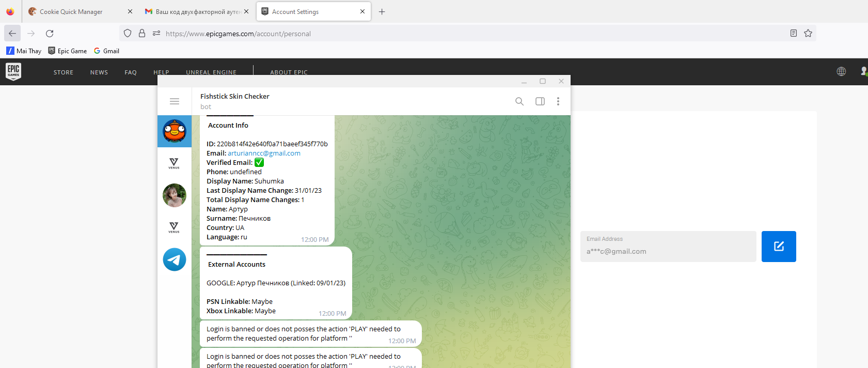Open the chat with woman's photo avatar
The width and height of the screenshot is (868, 368).
click(175, 195)
